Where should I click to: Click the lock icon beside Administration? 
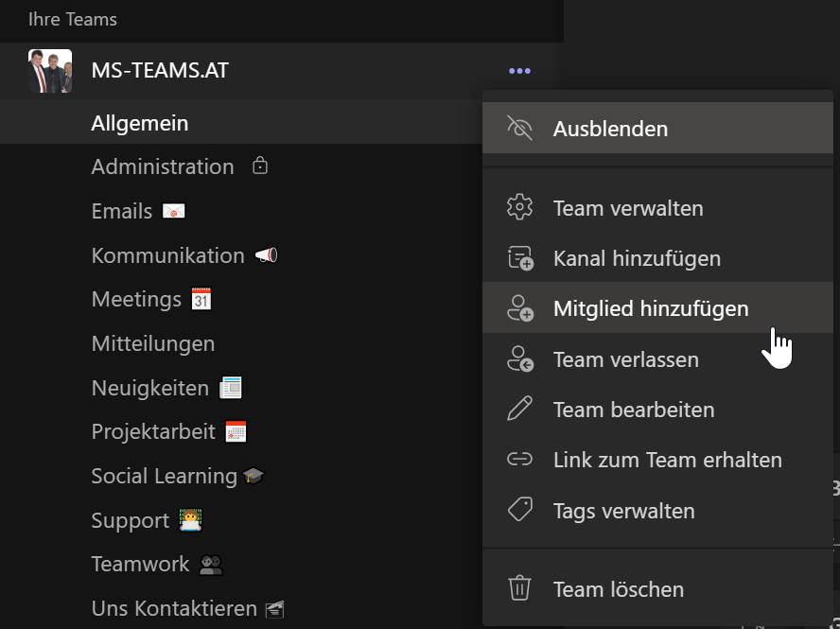(x=260, y=166)
